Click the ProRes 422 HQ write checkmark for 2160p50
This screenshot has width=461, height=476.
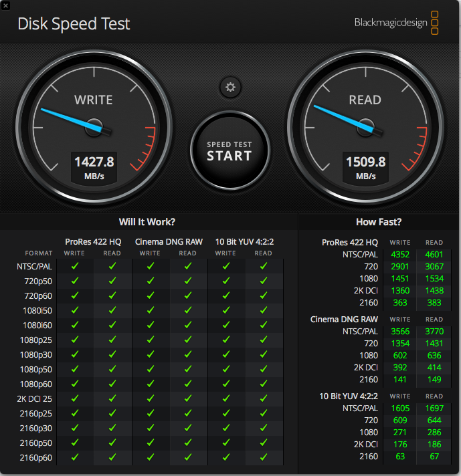pyautogui.click(x=75, y=443)
